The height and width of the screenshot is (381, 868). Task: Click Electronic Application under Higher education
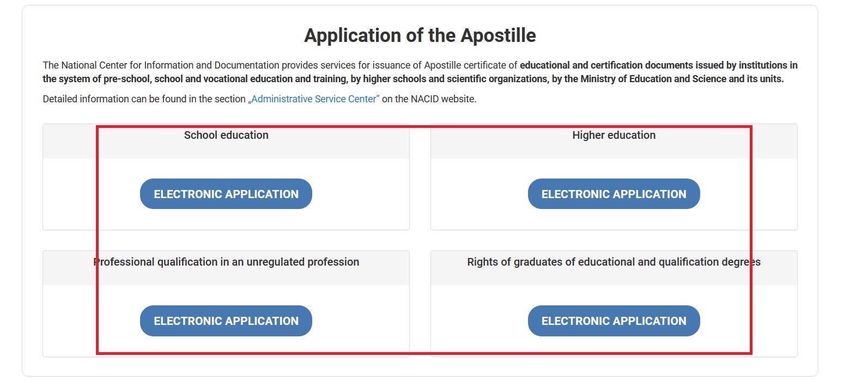pos(614,194)
